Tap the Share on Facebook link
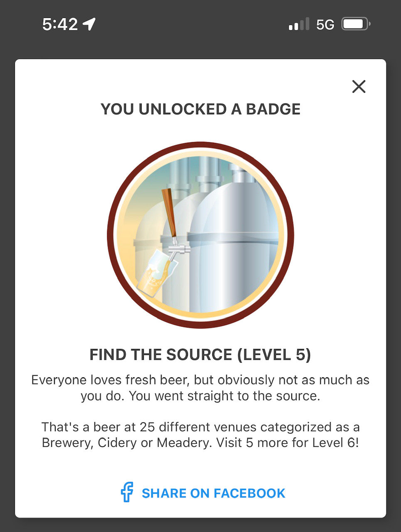This screenshot has height=532, width=401. [x=213, y=493]
